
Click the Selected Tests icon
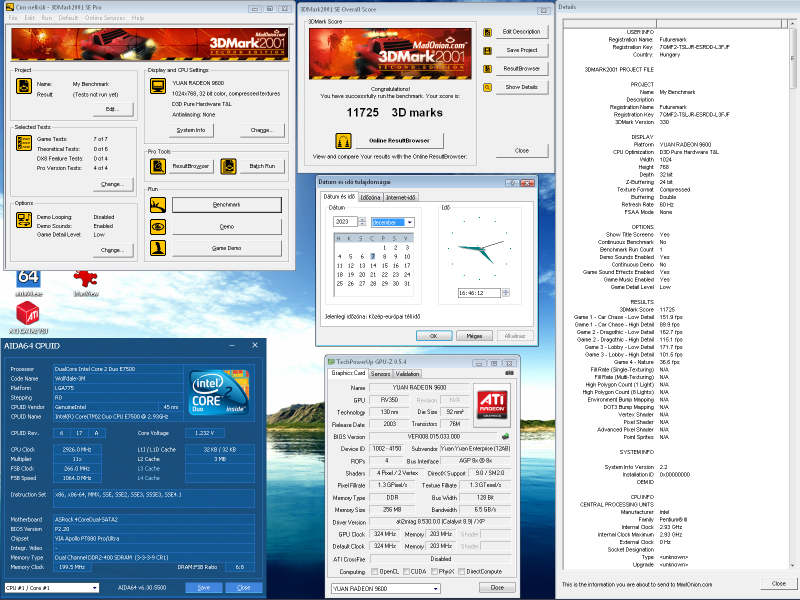23,143
